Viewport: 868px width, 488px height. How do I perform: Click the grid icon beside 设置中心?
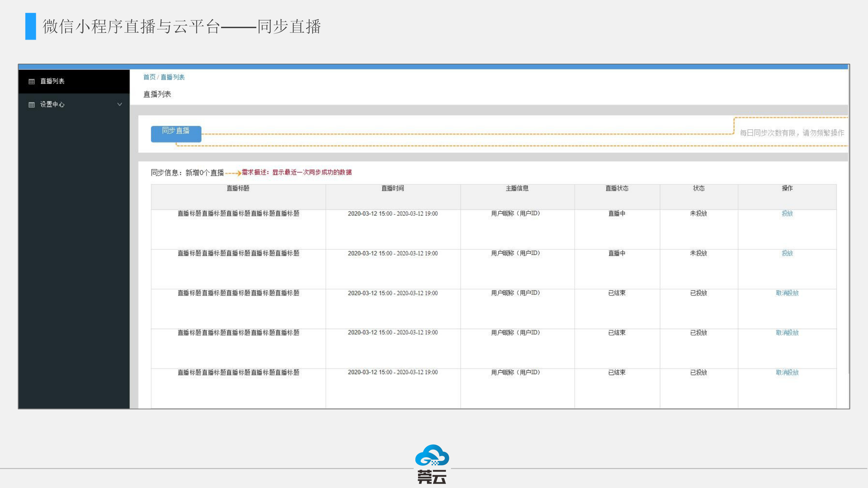coord(32,105)
